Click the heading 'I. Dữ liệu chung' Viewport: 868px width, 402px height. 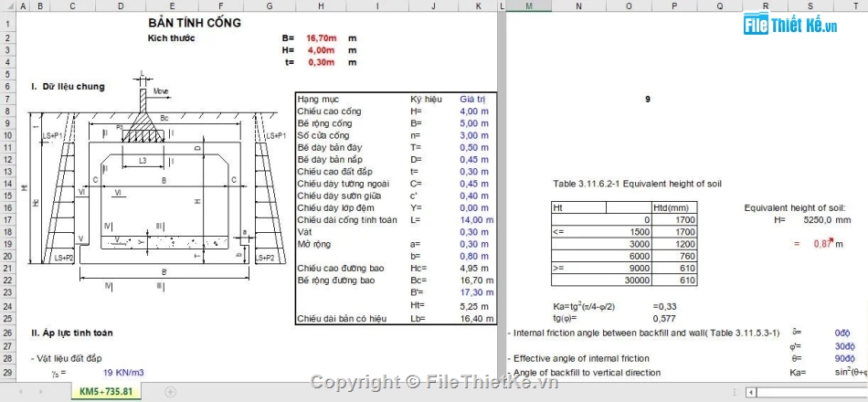tap(69, 87)
